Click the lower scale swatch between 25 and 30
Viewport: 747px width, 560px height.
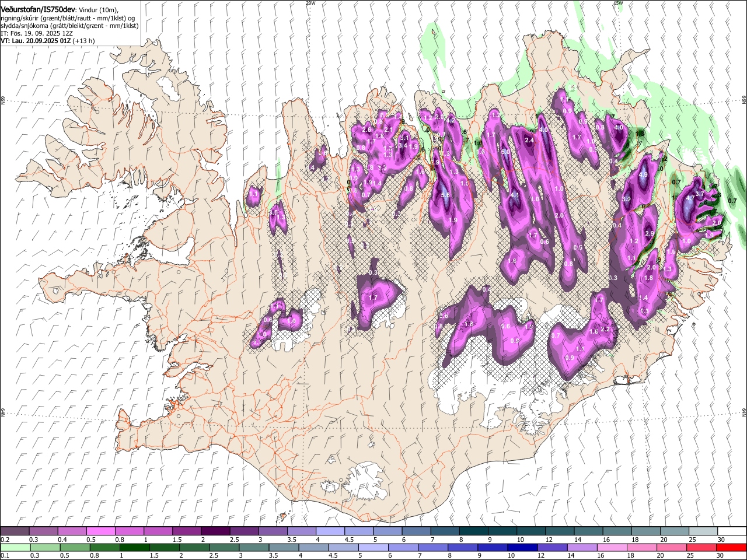(702, 547)
